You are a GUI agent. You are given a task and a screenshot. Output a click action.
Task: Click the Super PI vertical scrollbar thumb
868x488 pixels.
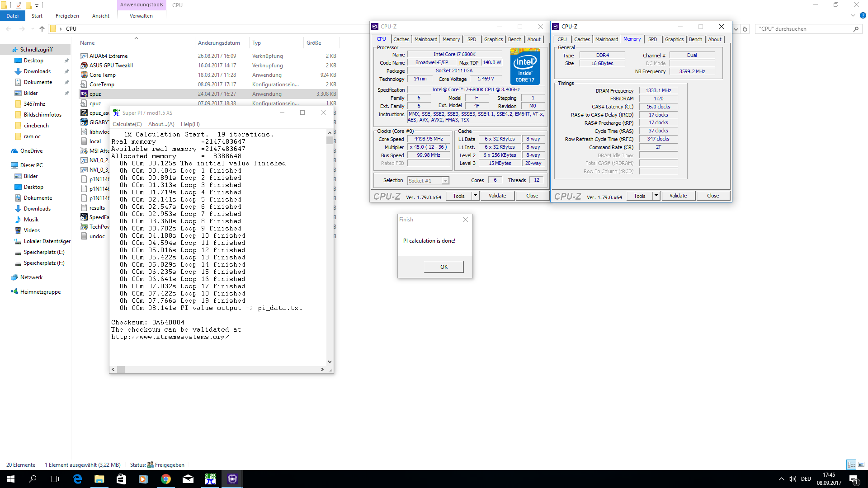pos(330,140)
